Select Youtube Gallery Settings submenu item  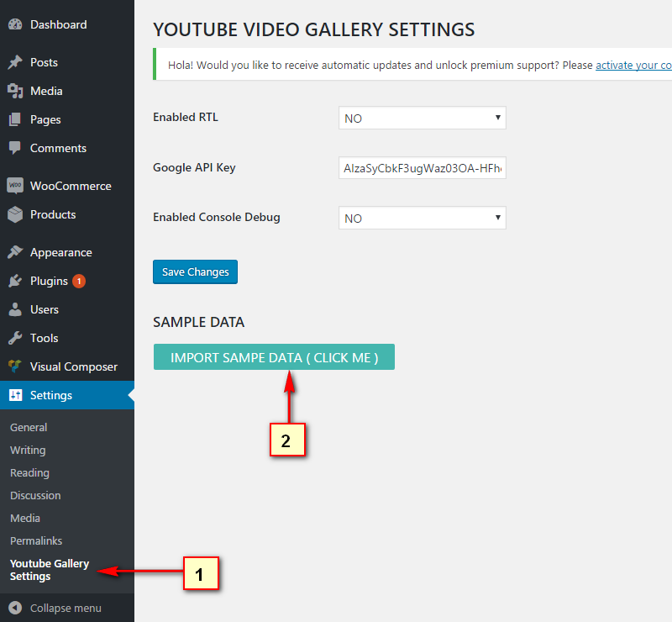(50, 570)
